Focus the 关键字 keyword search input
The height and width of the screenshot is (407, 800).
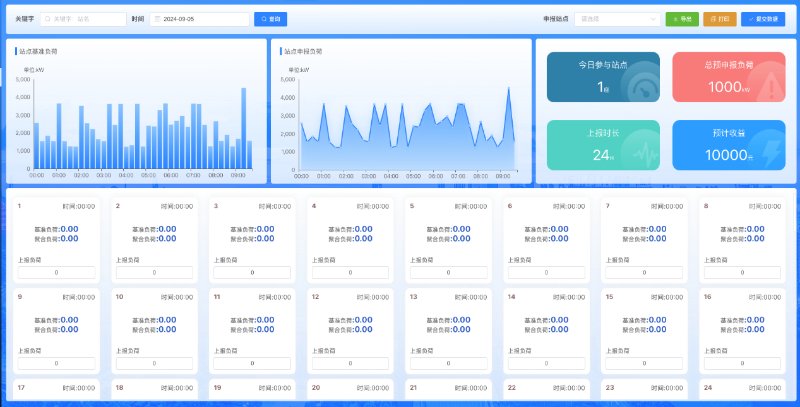tap(88, 19)
